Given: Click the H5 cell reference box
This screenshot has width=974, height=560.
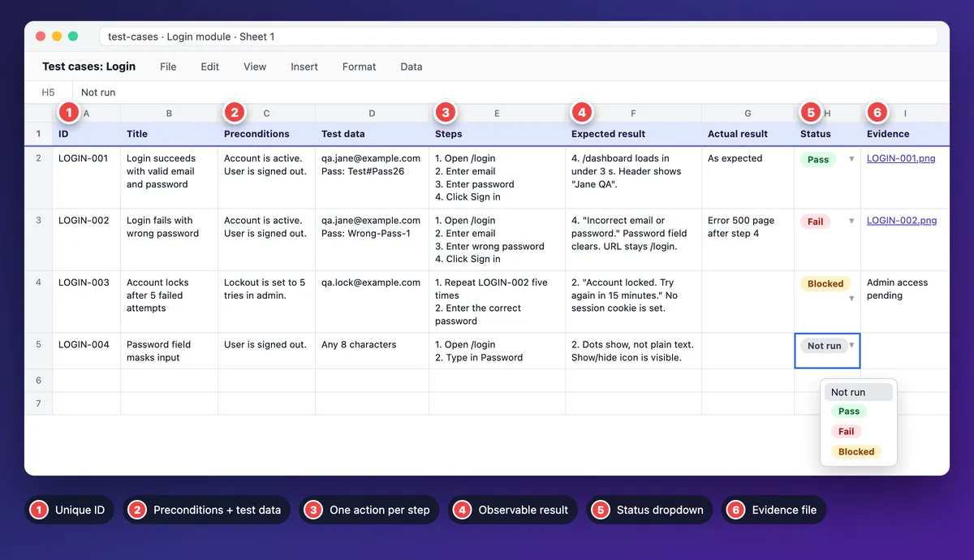Looking at the screenshot, I should (x=49, y=93).
